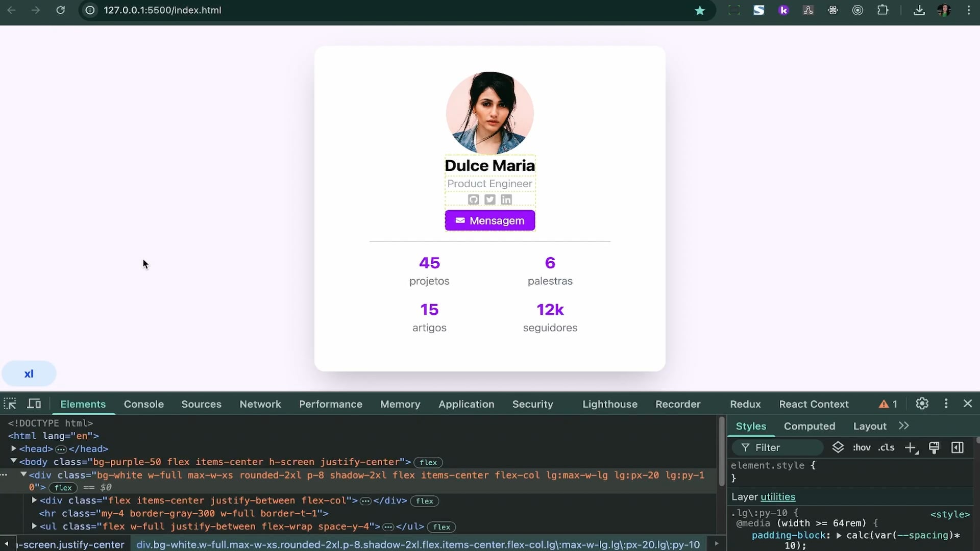Click the Twitter icon on profile card
This screenshot has height=551, width=980.
pos(490,199)
